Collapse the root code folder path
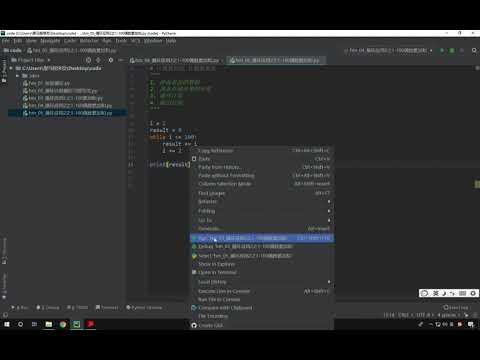 [11, 68]
